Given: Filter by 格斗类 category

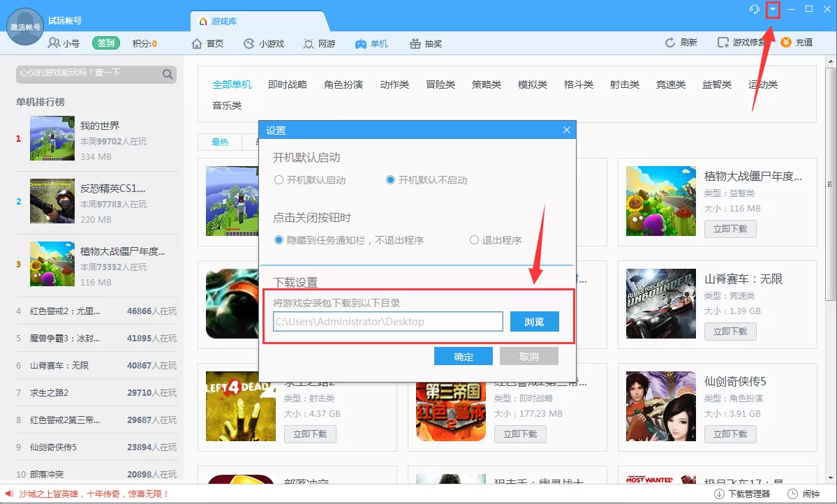Looking at the screenshot, I should click(x=579, y=84).
